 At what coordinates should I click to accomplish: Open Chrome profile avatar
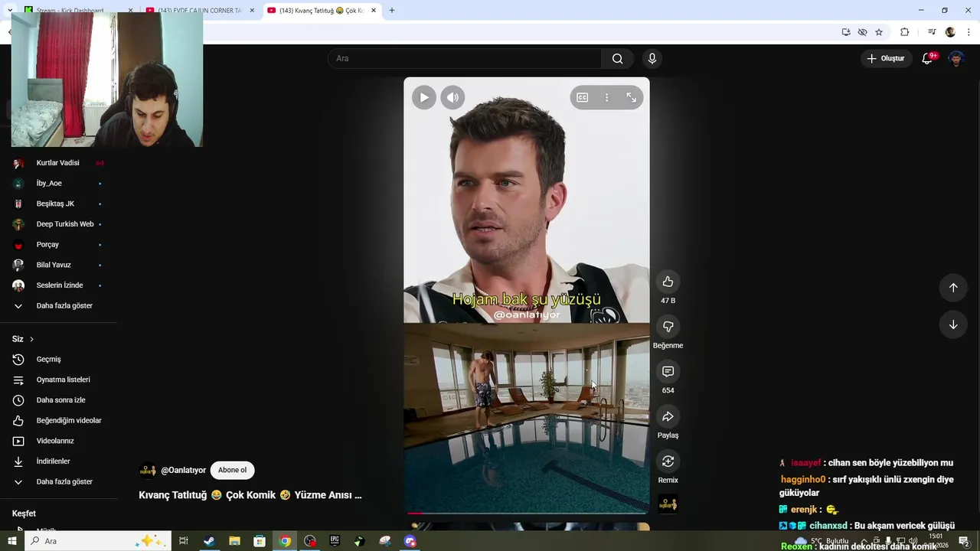pyautogui.click(x=950, y=32)
